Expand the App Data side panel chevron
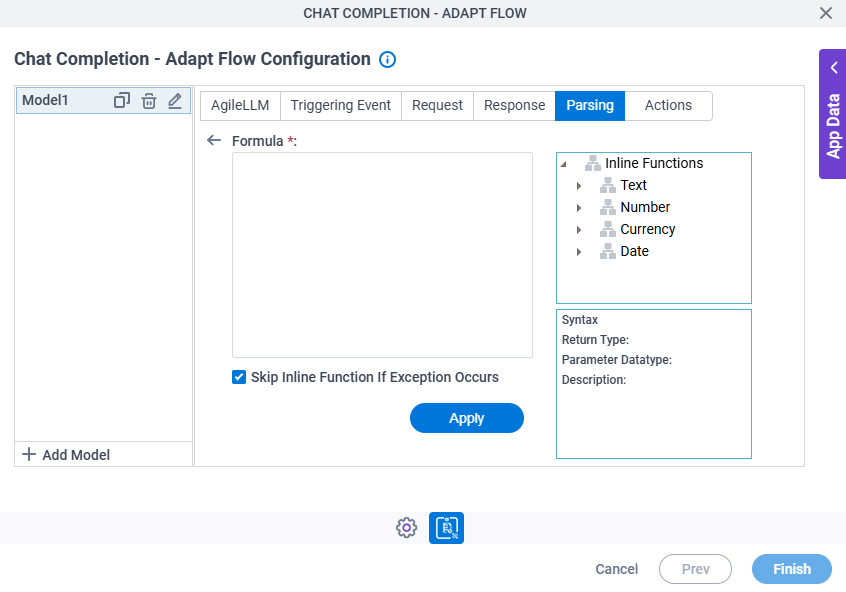Image resolution: width=846 pixels, height=592 pixels. (x=834, y=67)
